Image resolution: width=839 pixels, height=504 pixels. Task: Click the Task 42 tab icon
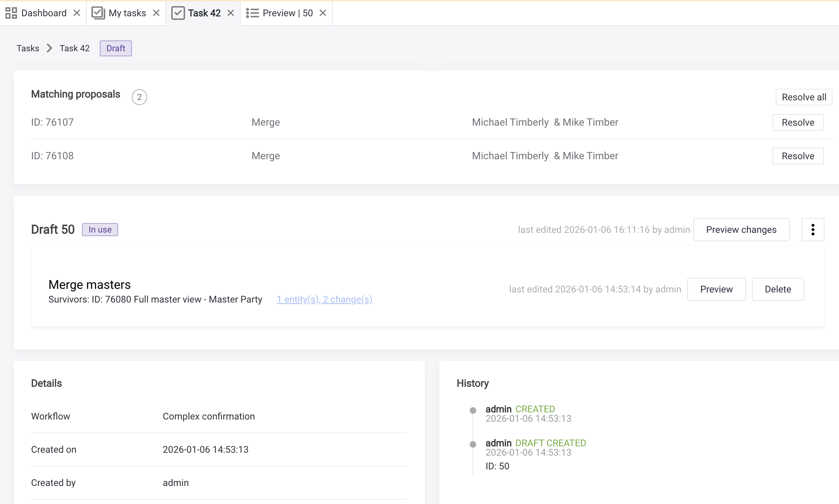point(178,13)
